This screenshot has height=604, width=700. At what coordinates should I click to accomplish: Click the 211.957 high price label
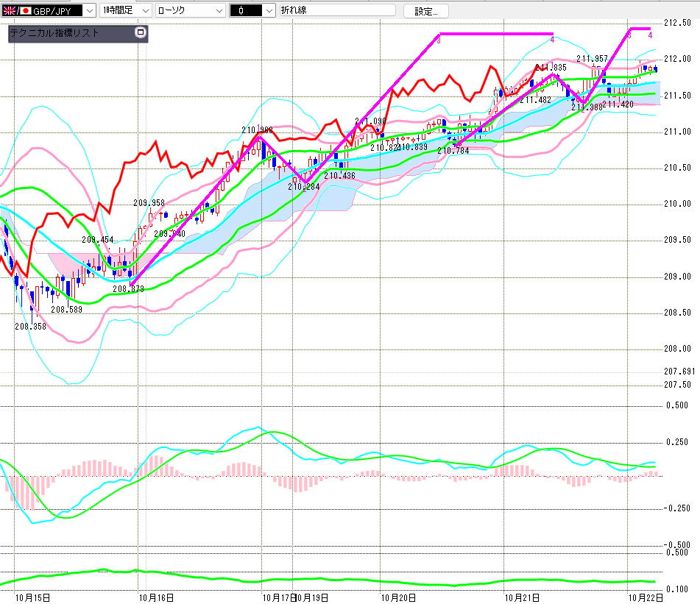(592, 58)
